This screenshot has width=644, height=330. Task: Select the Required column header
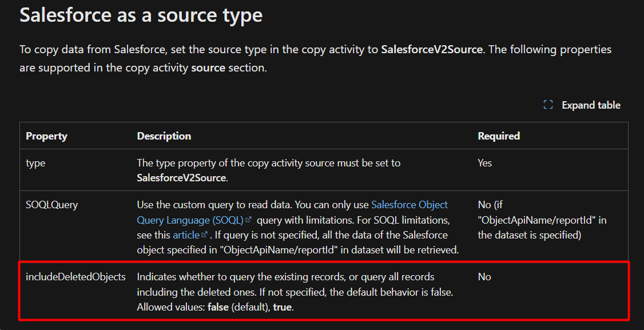point(498,136)
